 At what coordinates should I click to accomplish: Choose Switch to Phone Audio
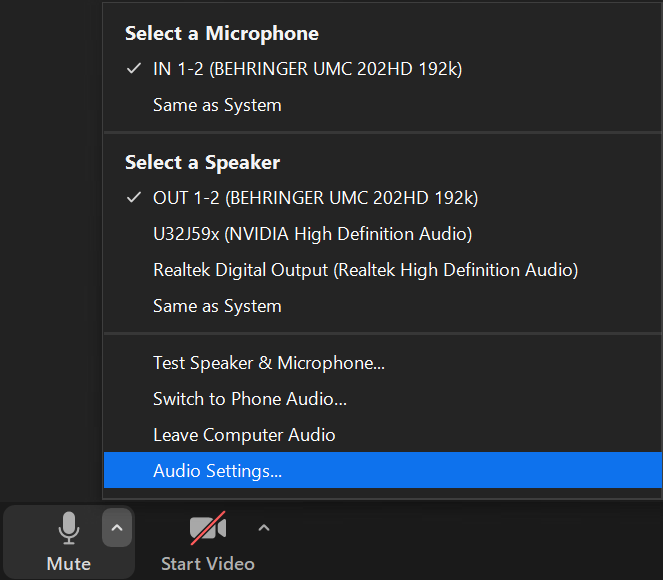[x=250, y=399]
